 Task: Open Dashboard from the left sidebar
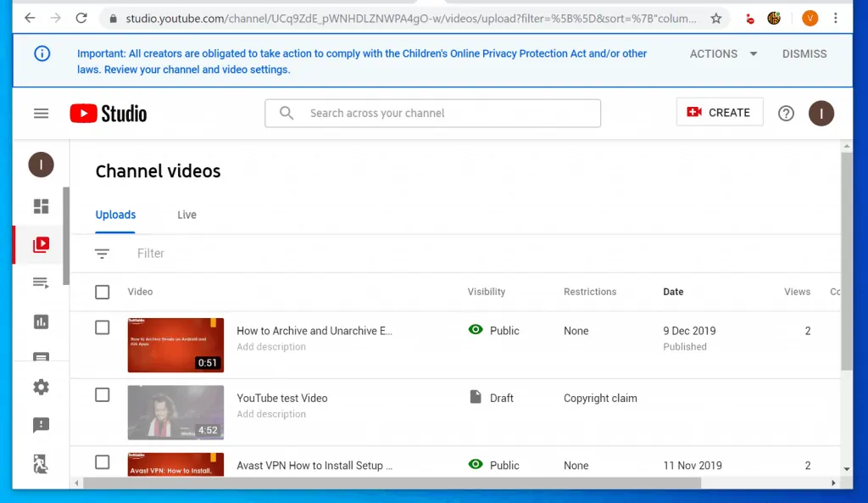coord(41,207)
